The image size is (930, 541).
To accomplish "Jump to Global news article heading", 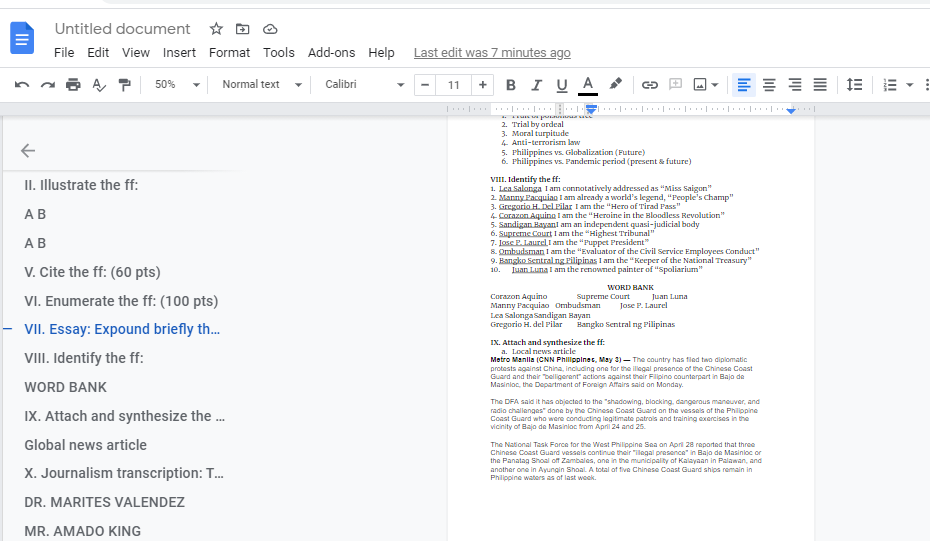I will (85, 445).
